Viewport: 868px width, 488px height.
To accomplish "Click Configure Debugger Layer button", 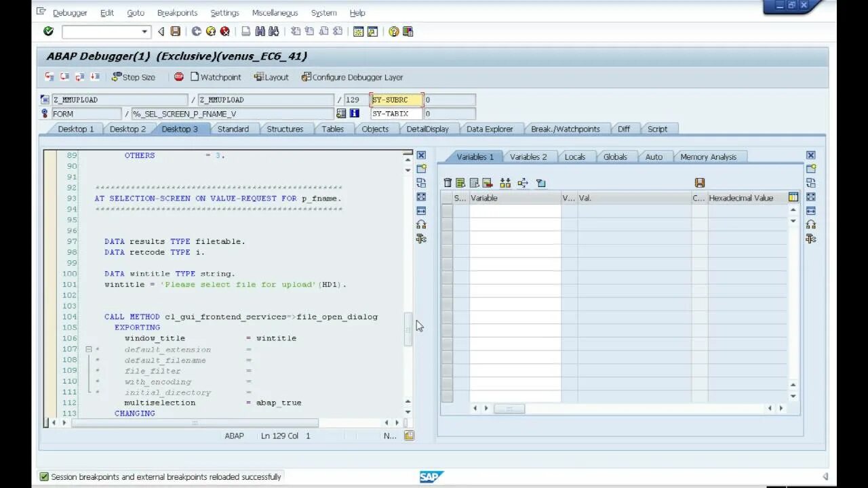I will [x=353, y=77].
